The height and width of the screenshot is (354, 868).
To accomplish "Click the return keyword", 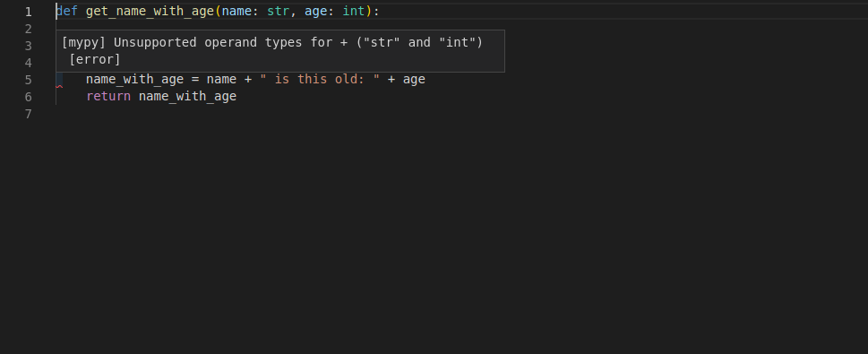I will click(x=108, y=97).
